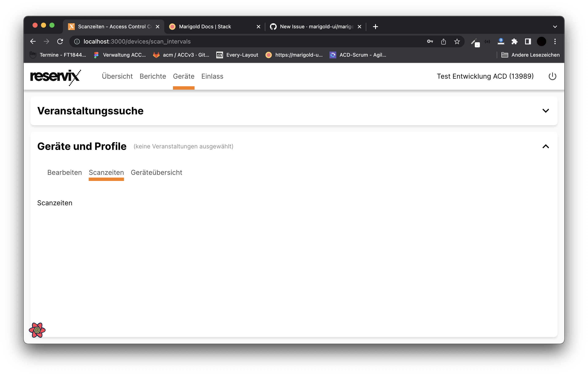Collapse the Geräte und Profile section
588x375 pixels.
tap(546, 146)
